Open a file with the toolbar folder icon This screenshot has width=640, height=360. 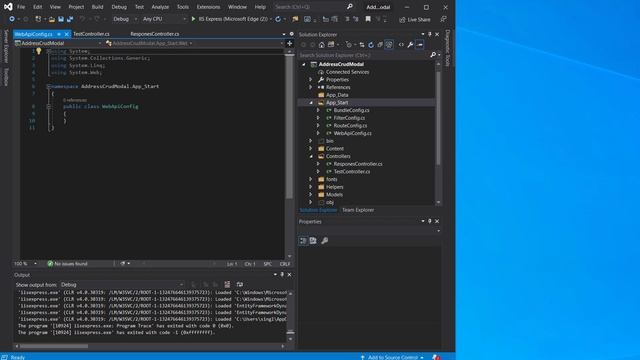click(51, 19)
